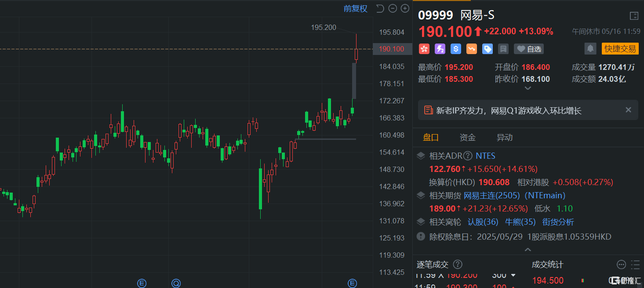Expand more quote details below 昨收价
The height and width of the screenshot is (288, 644).
coord(528,88)
